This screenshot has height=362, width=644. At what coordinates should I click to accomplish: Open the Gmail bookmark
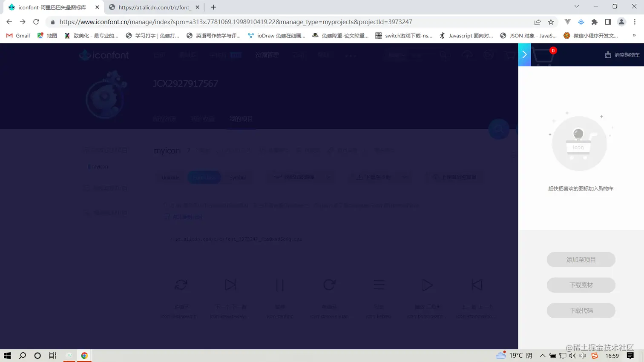[18, 36]
